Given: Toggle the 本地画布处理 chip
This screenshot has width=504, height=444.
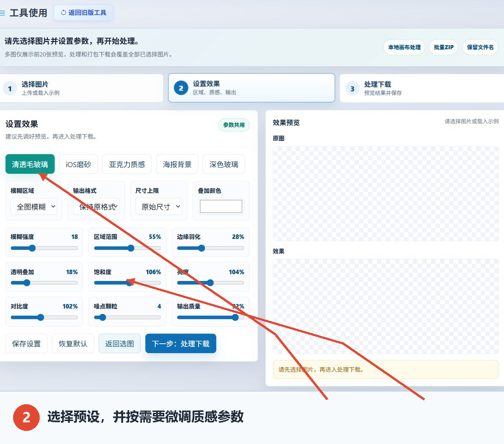Looking at the screenshot, I should [404, 47].
